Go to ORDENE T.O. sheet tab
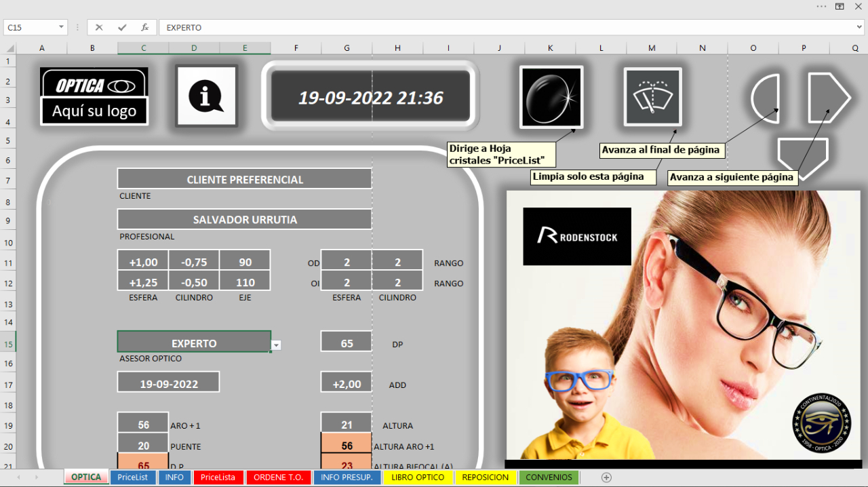The height and width of the screenshot is (487, 868). pyautogui.click(x=278, y=478)
